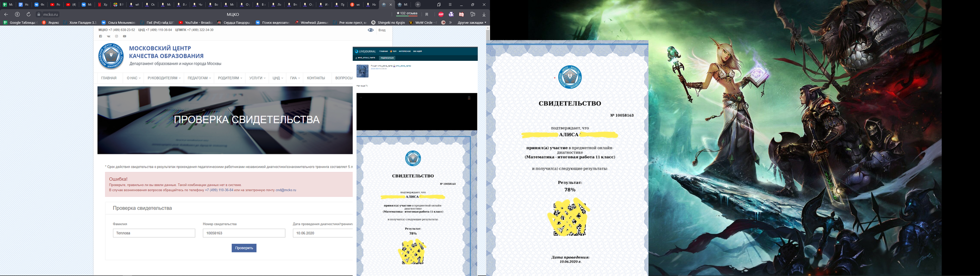Viewport: 980px width, 276px height.
Task: Click the МЦКО round logo
Action: 111,56
